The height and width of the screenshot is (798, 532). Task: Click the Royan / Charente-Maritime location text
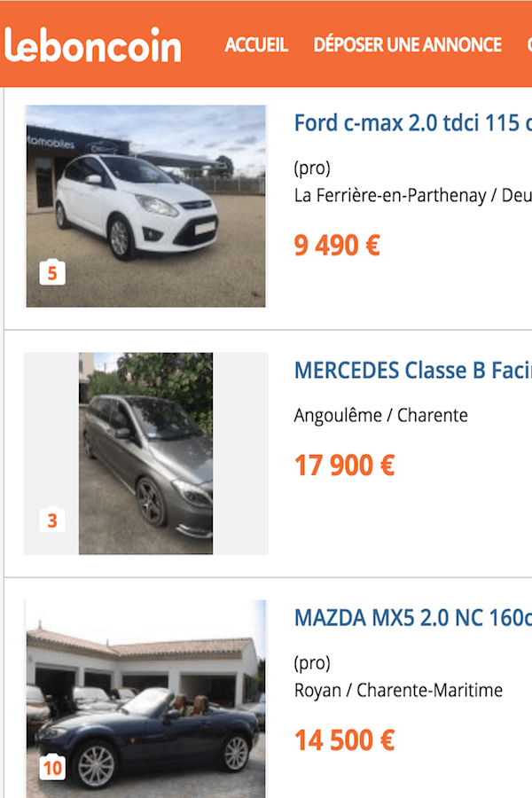coord(398,690)
